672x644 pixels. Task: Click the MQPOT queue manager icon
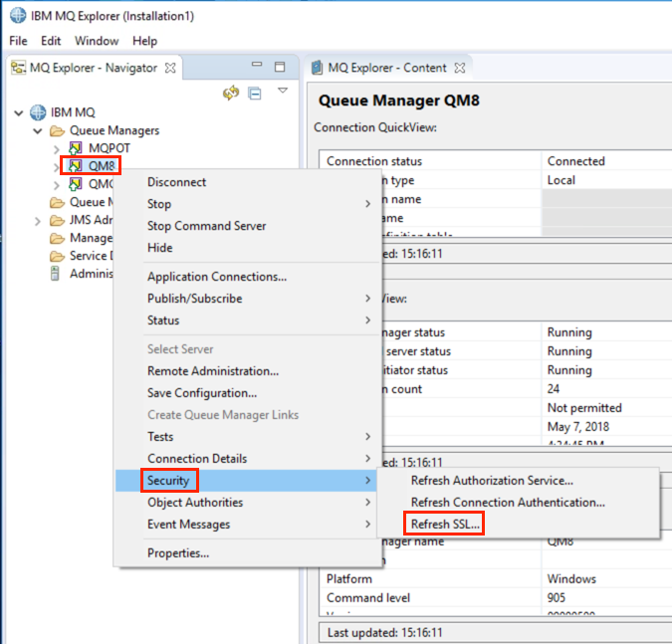76,148
